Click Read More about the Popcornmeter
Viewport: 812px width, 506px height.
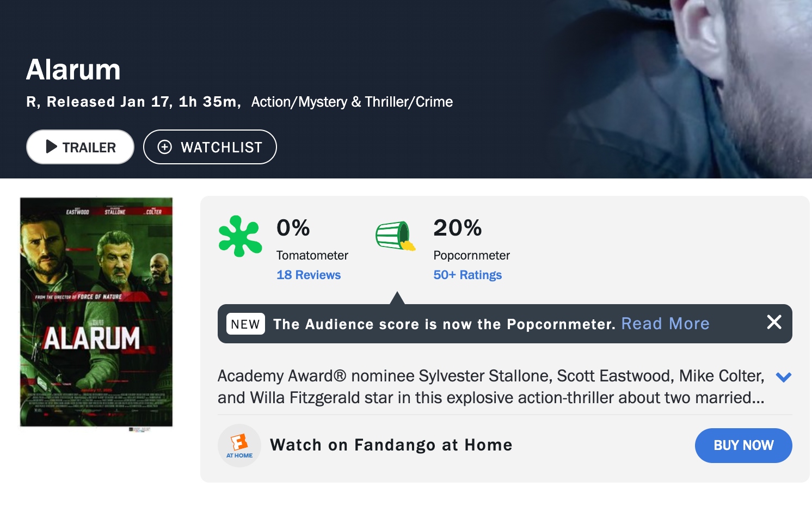[x=665, y=324]
